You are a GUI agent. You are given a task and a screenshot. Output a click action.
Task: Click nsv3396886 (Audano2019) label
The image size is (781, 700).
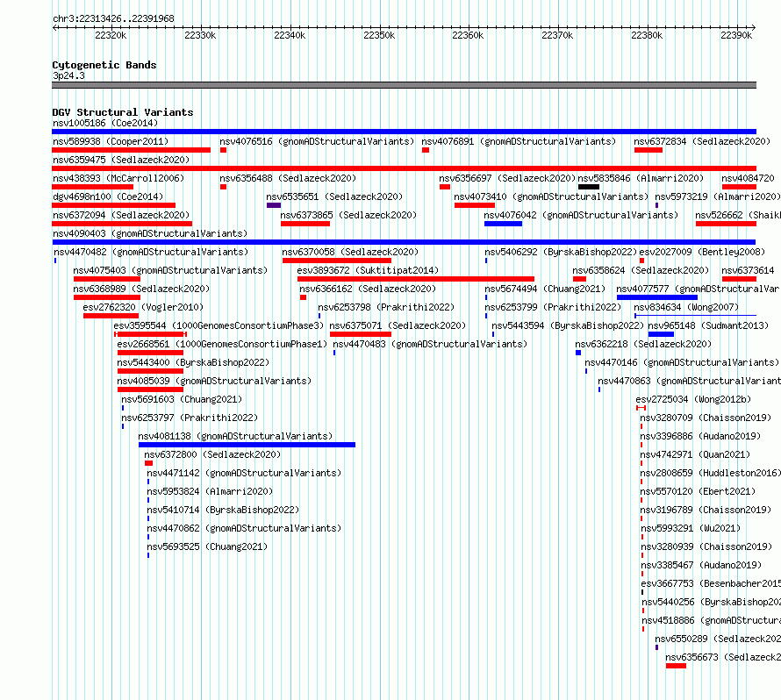click(700, 436)
